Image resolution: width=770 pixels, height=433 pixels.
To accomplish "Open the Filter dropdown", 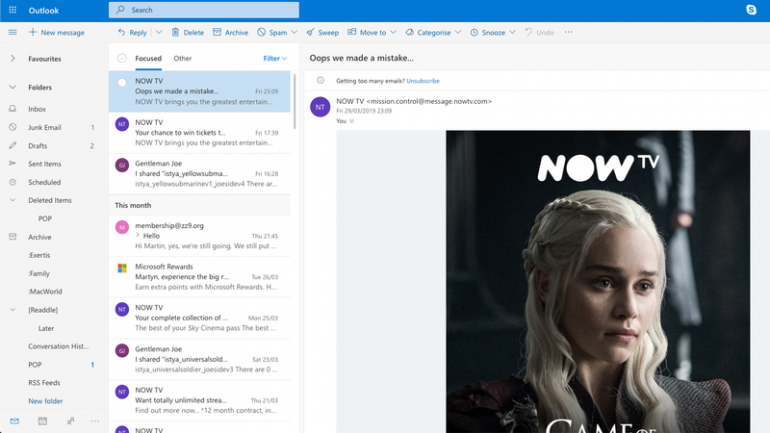I will click(x=275, y=58).
